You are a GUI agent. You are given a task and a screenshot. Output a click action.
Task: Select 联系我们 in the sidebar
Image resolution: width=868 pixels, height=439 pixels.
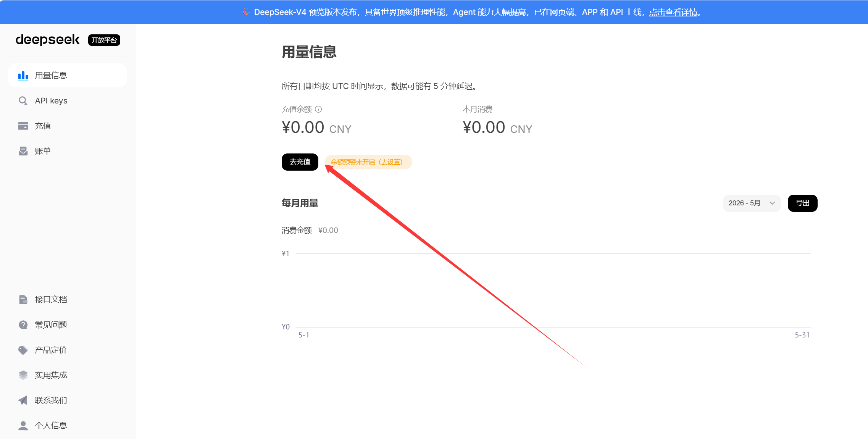(68, 400)
